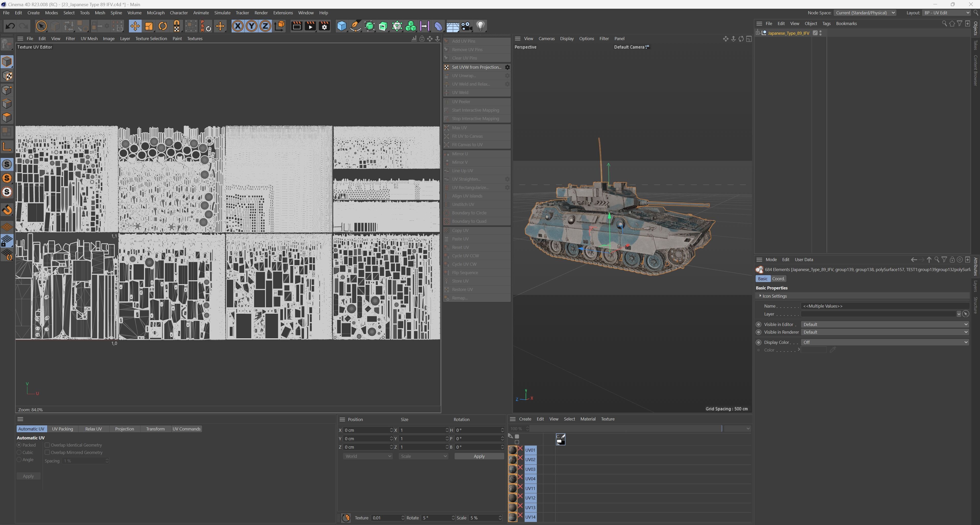Open the Node Space dropdown

click(x=865, y=13)
